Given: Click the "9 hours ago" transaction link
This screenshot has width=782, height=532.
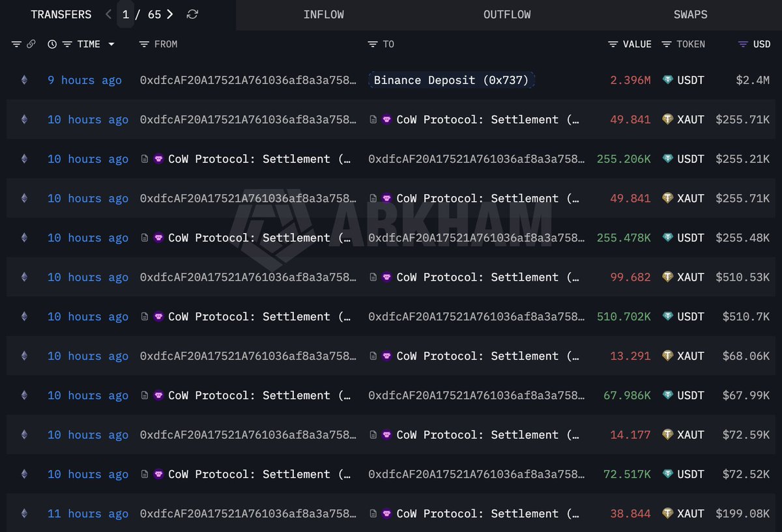Looking at the screenshot, I should click(85, 80).
